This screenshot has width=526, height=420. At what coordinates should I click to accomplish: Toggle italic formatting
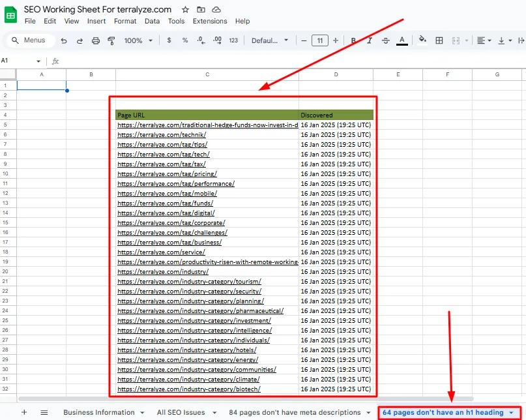[x=370, y=40]
